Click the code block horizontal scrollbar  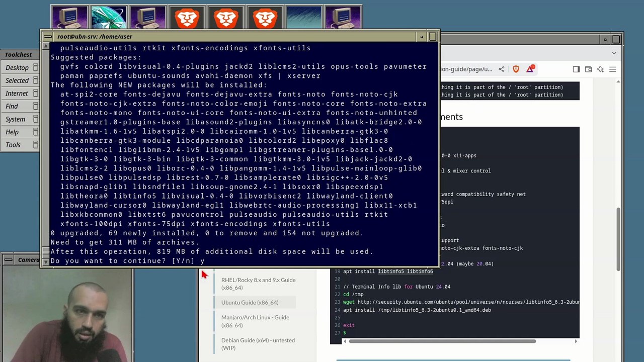(442, 341)
